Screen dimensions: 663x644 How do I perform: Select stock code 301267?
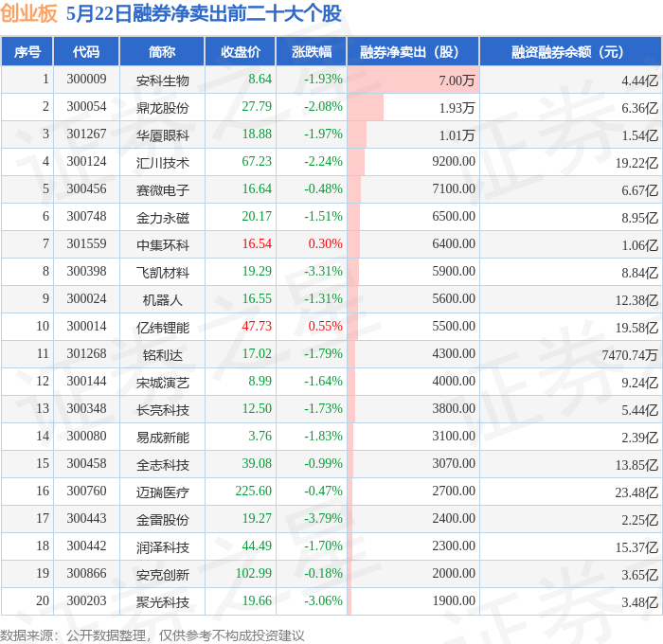click(x=86, y=134)
